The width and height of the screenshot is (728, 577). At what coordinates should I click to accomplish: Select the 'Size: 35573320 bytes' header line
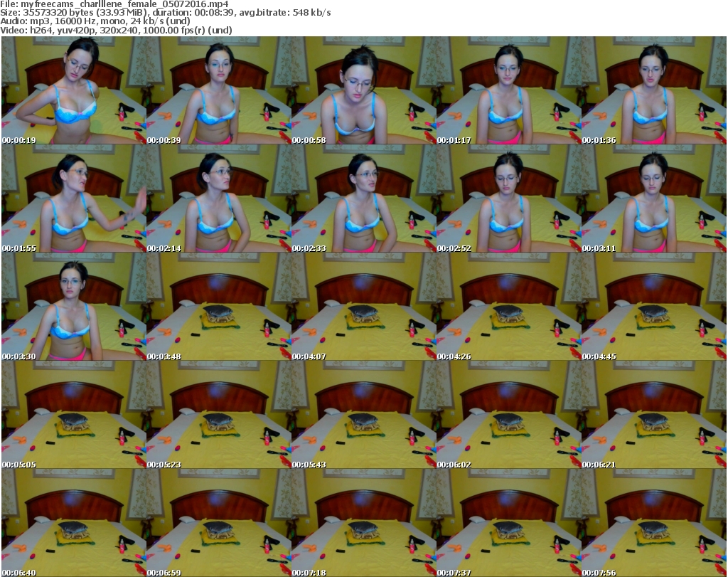165,13
